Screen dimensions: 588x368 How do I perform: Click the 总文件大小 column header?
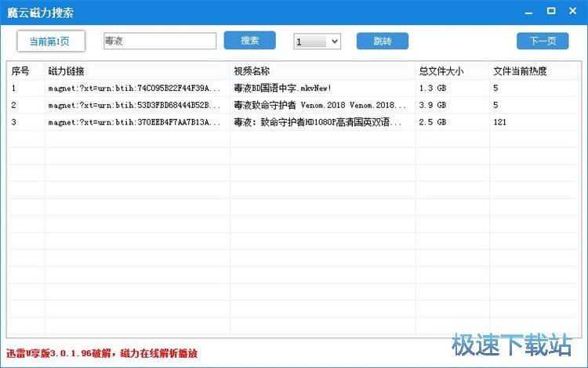click(452, 70)
